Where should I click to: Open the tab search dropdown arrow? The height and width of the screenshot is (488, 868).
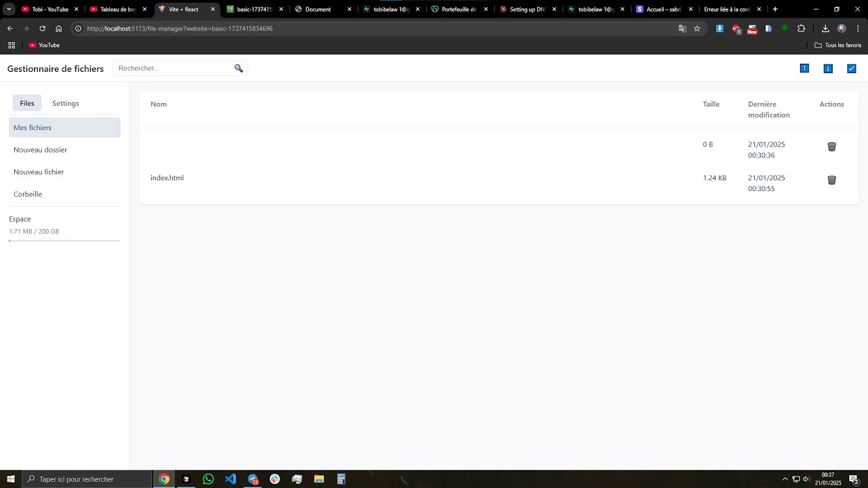(9, 9)
